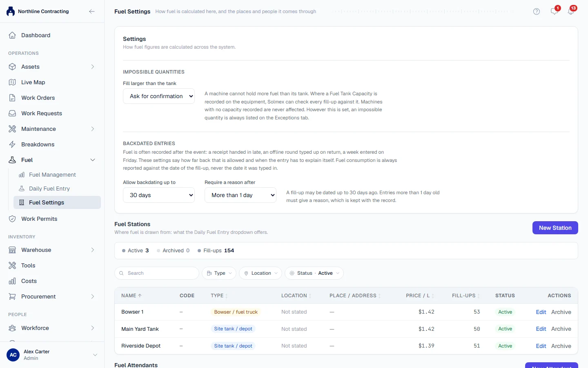Click Work Requests inbox icon
Viewport: 588px width, 368px height.
[x=12, y=113]
